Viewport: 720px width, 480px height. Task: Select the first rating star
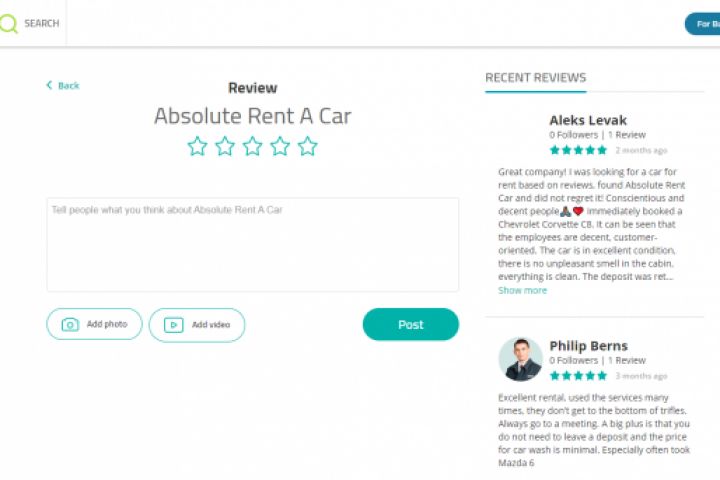tap(197, 147)
